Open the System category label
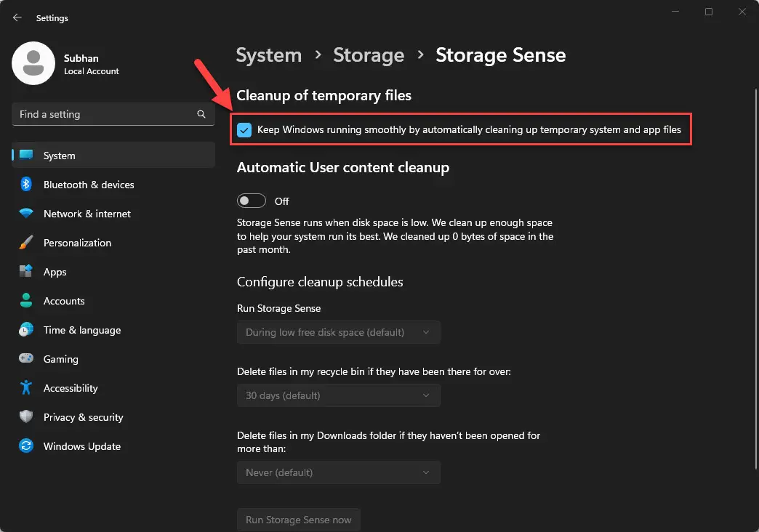This screenshot has width=759, height=532. pos(59,156)
